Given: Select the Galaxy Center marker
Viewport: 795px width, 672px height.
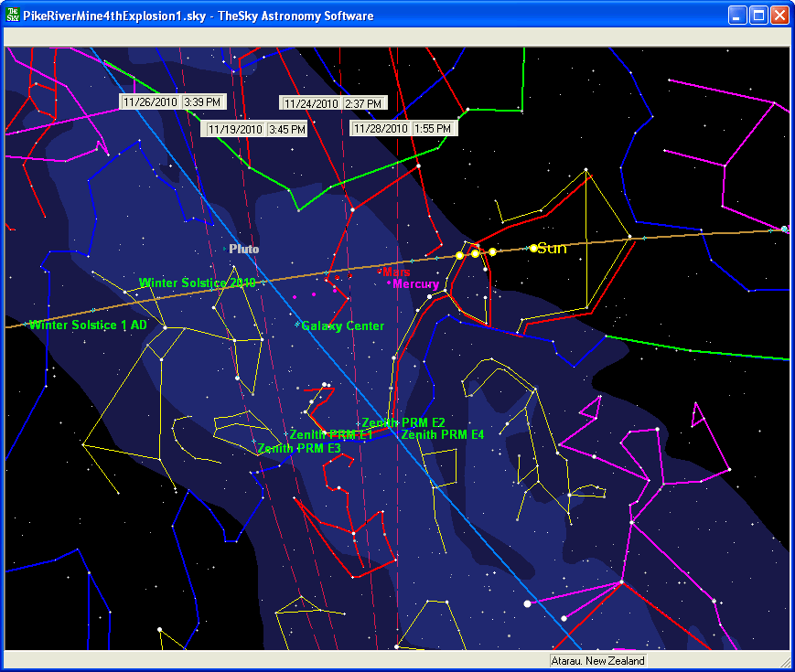Looking at the screenshot, I should point(297,325).
